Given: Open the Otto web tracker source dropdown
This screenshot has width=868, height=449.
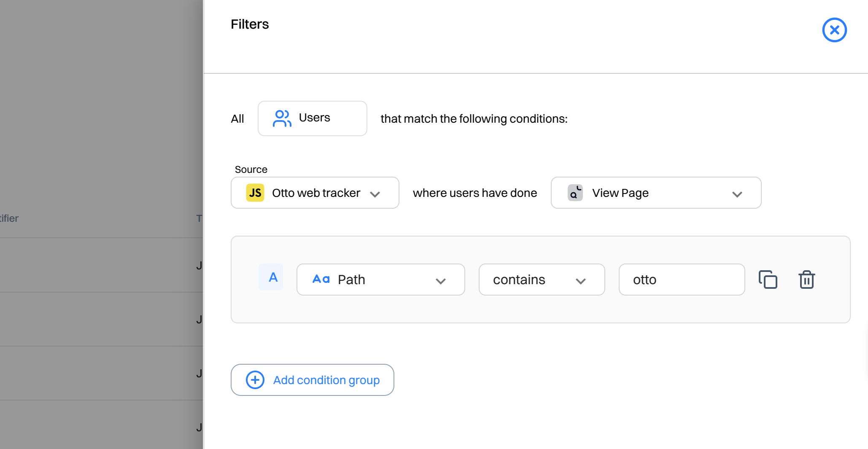Looking at the screenshot, I should 315,193.
